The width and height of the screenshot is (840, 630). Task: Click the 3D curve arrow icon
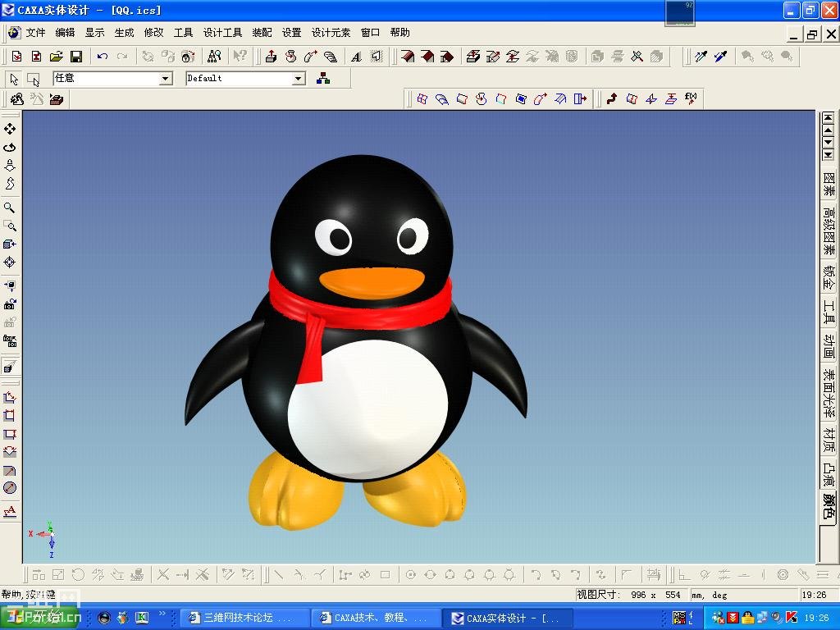tap(612, 98)
